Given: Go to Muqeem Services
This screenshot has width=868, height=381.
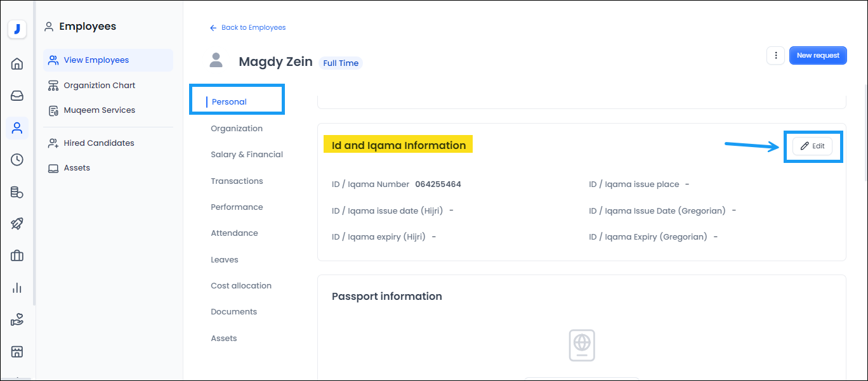Looking at the screenshot, I should click(100, 110).
